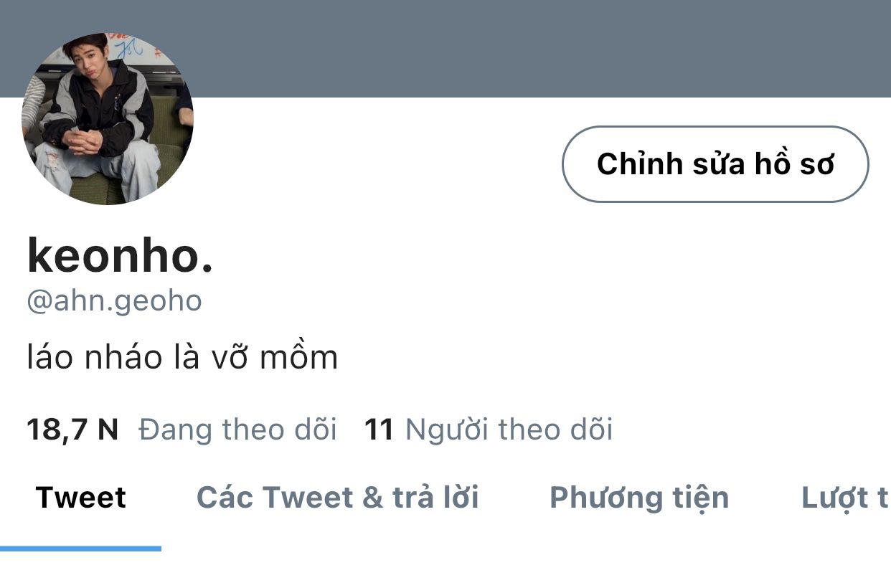Select the Tweet tab
This screenshot has width=891, height=588.
(81, 498)
